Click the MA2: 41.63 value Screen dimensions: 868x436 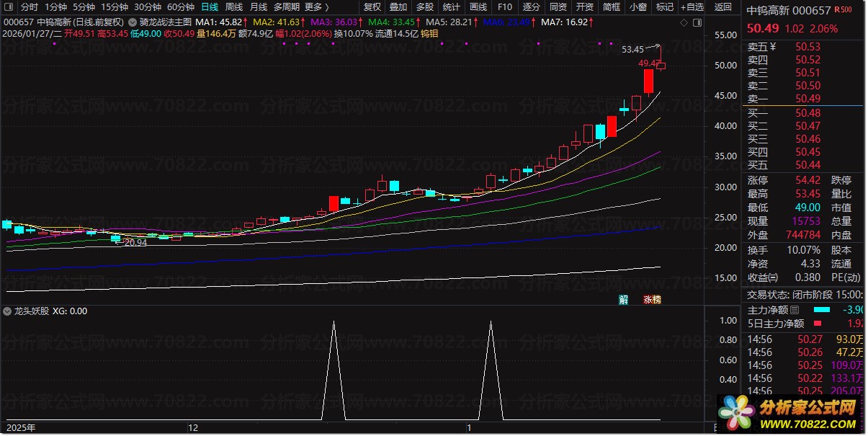tap(277, 22)
